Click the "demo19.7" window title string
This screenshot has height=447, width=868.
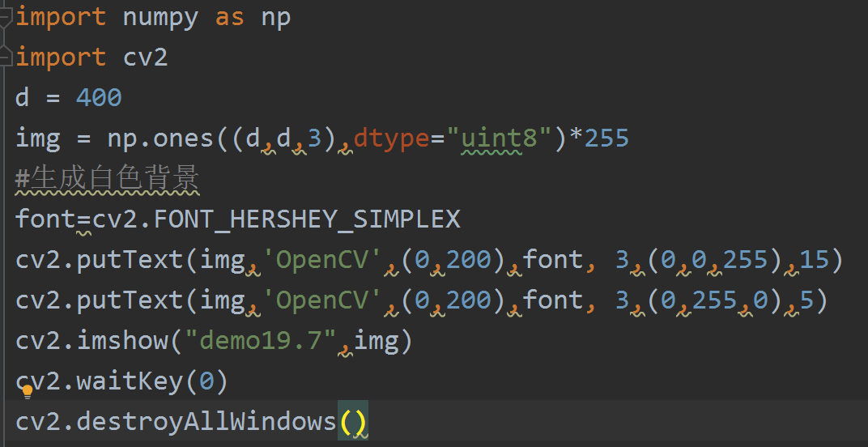pos(260,340)
